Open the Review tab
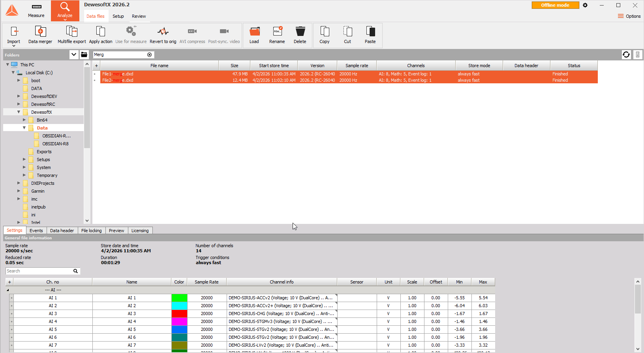 pos(139,16)
